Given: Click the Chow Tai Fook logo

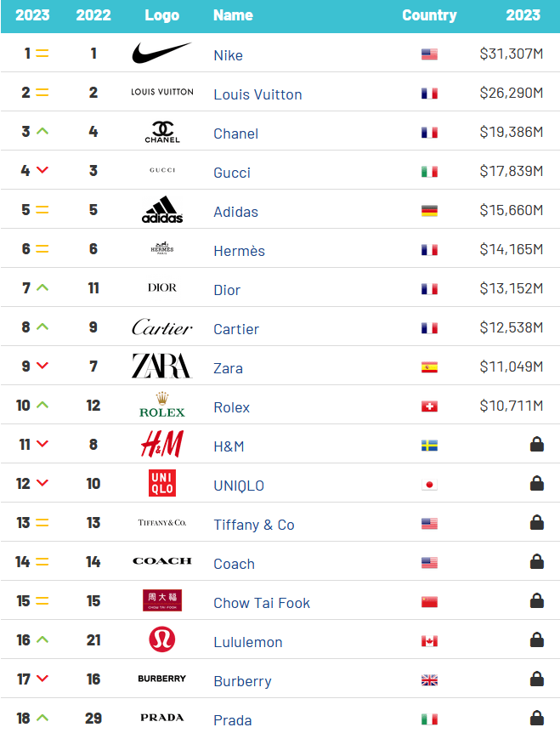Looking at the screenshot, I should click(x=162, y=600).
